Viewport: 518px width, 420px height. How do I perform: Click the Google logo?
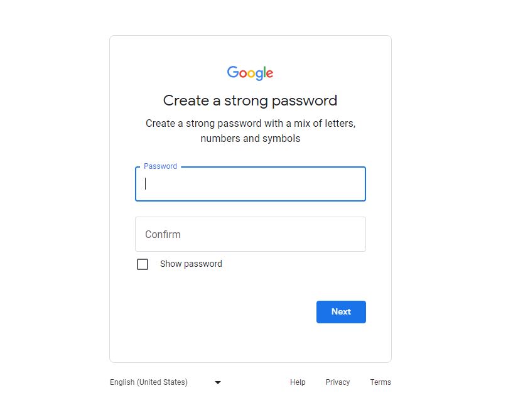(250, 73)
